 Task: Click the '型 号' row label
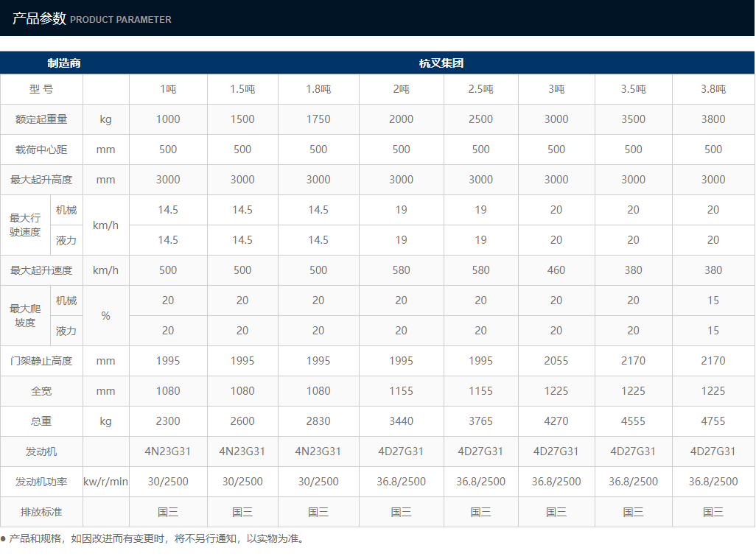[41, 89]
